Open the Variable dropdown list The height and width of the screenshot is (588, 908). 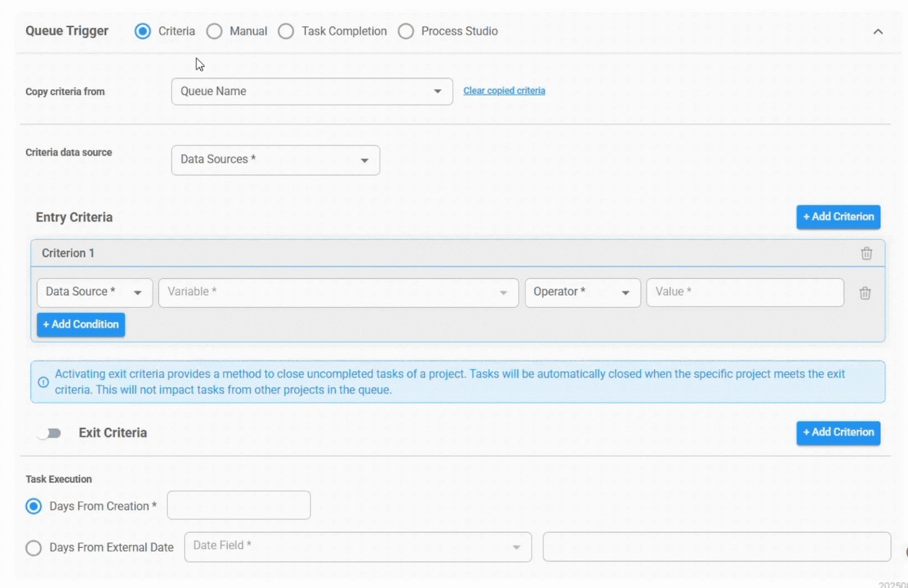[338, 292]
